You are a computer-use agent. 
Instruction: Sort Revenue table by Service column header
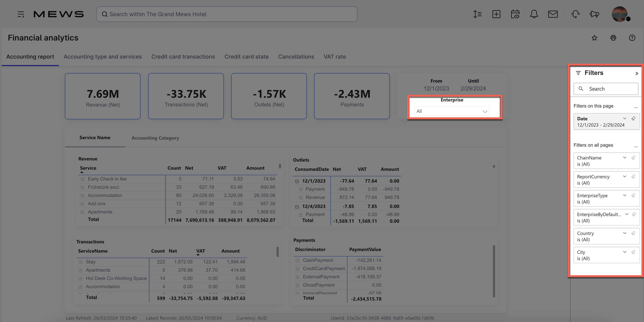point(88,168)
